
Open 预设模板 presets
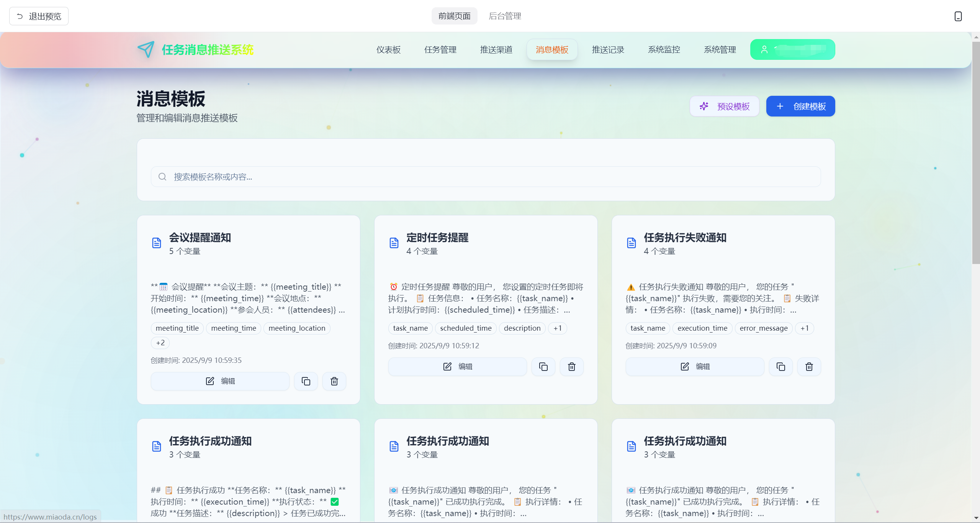pyautogui.click(x=724, y=106)
